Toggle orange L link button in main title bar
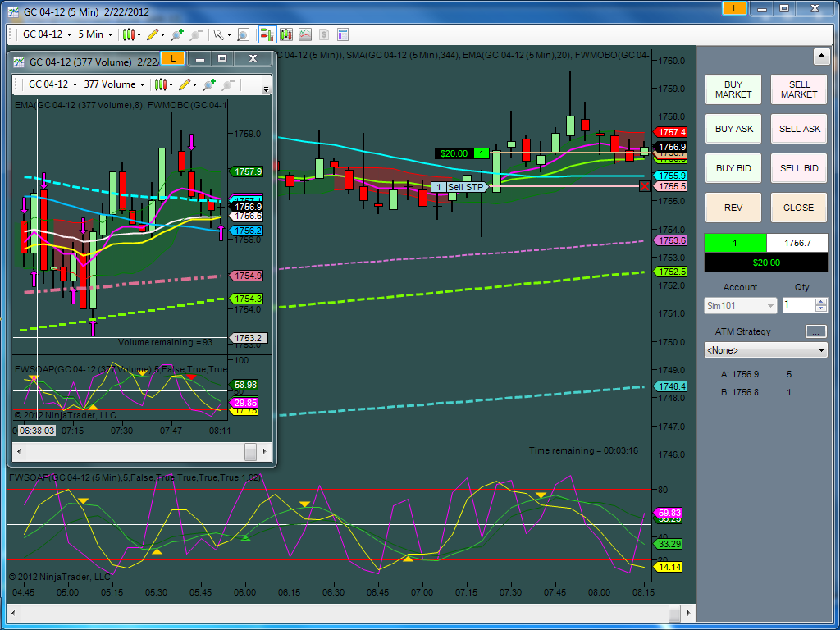 tap(734, 8)
